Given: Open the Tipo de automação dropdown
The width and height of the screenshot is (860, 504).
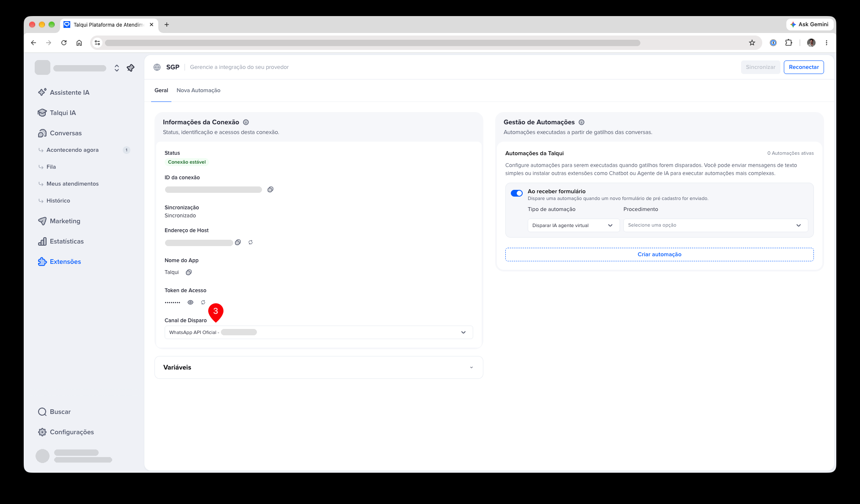Looking at the screenshot, I should pos(573,225).
